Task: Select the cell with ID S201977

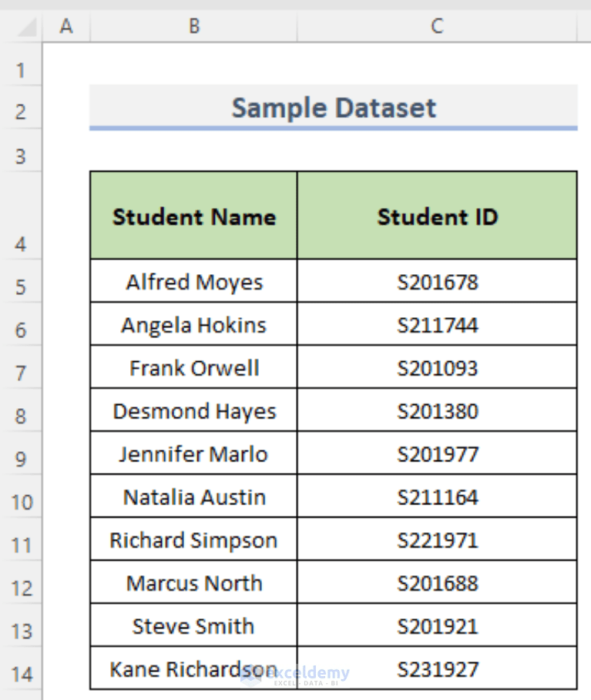Action: (x=436, y=454)
